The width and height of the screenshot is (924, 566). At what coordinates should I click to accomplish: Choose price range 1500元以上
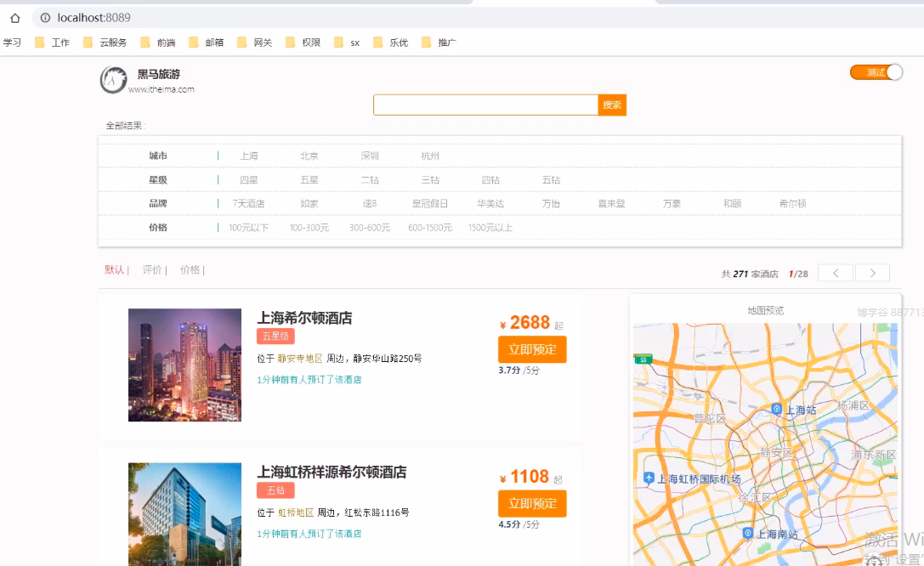click(490, 228)
